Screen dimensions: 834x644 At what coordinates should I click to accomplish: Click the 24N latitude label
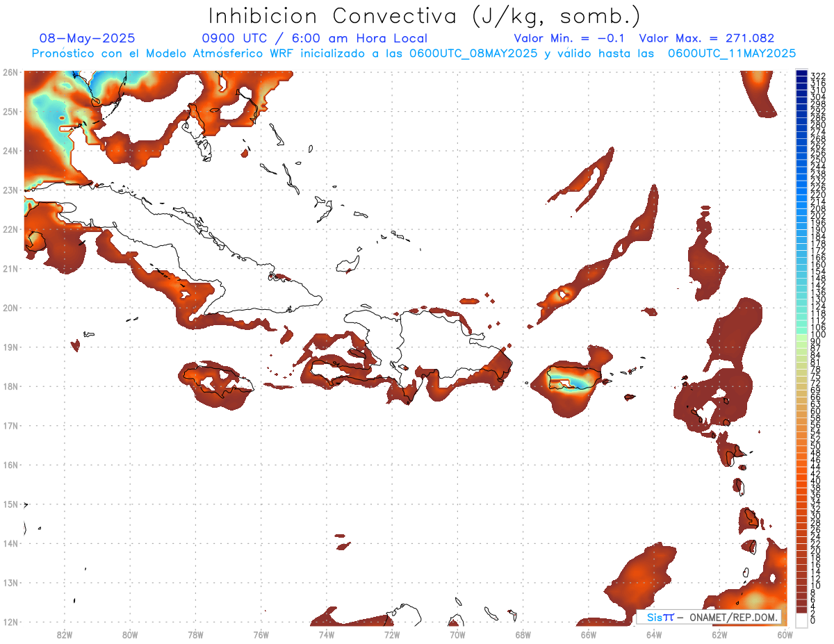(10, 151)
